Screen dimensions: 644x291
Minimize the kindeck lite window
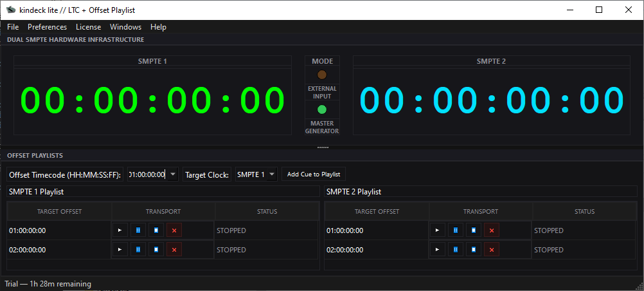[x=569, y=10]
